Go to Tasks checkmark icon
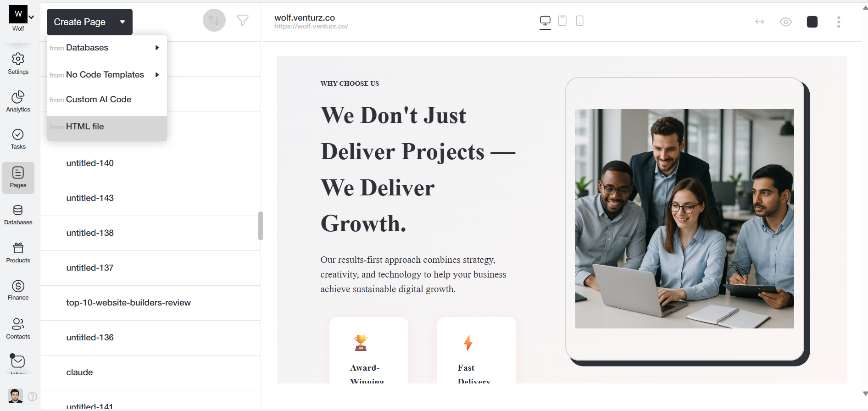This screenshot has height=411, width=868. [x=18, y=139]
